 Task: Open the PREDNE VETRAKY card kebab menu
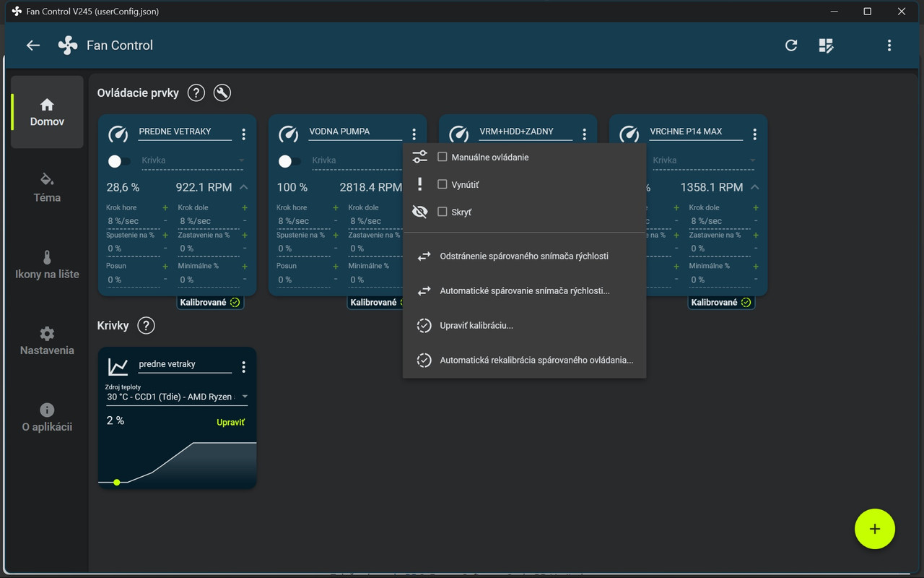pyautogui.click(x=244, y=134)
